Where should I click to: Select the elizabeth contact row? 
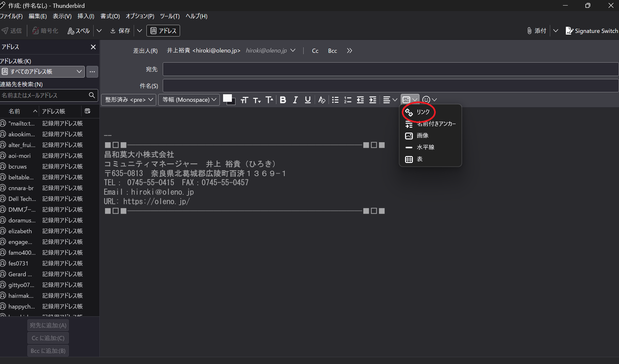(x=50, y=231)
